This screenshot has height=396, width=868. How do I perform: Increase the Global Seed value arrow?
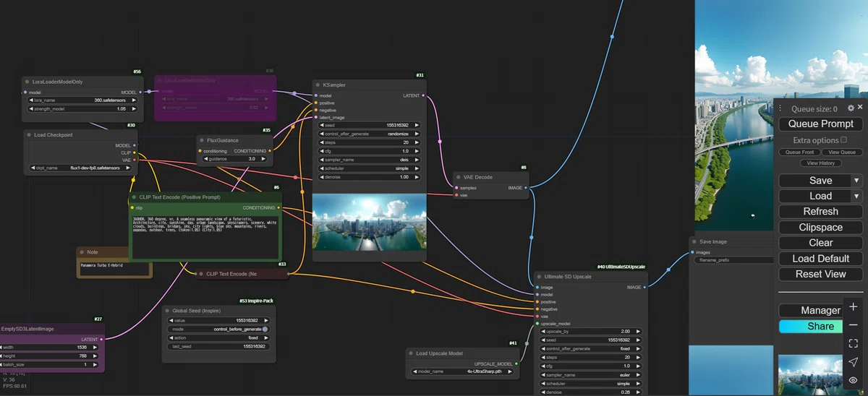tap(266, 320)
